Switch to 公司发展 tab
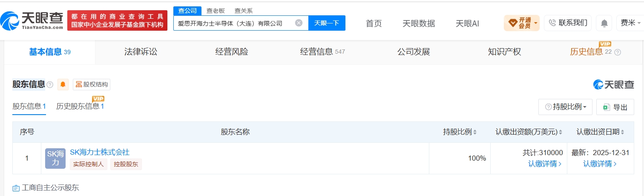 click(414, 52)
